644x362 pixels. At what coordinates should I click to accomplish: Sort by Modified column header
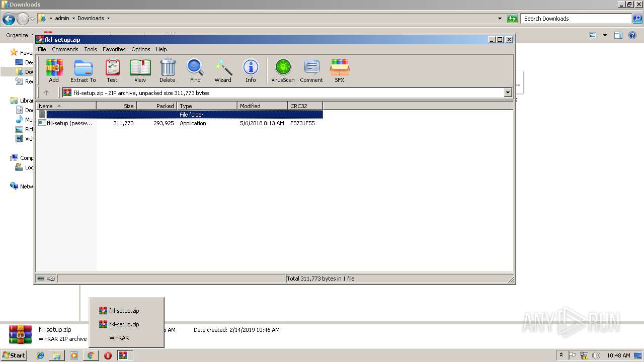262,106
